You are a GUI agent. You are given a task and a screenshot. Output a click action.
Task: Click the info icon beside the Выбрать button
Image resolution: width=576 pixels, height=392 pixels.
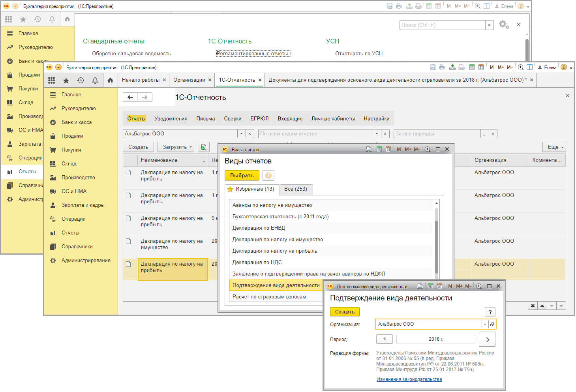click(268, 175)
